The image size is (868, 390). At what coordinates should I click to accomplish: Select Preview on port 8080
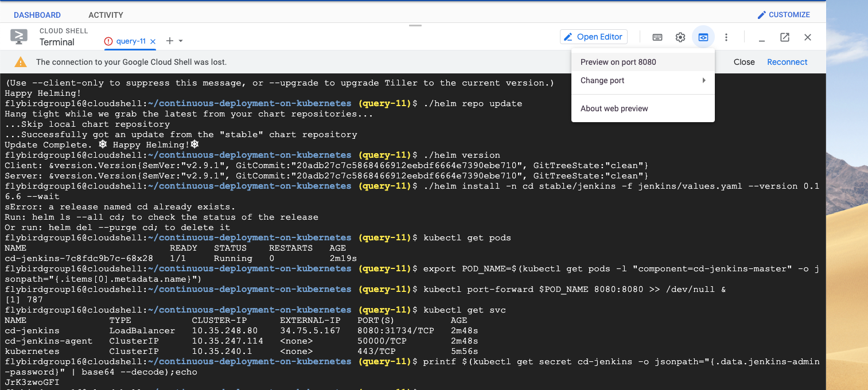[x=643, y=62]
